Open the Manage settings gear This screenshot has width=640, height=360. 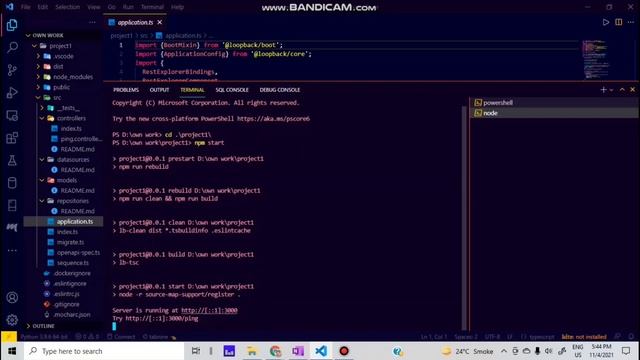click(x=12, y=320)
